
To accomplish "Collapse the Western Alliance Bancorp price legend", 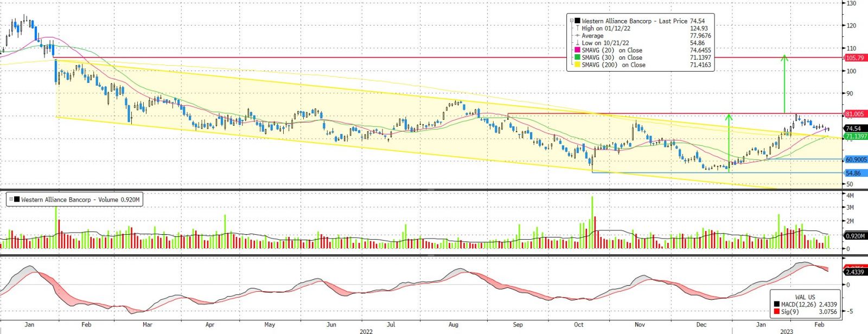I will pos(571,21).
